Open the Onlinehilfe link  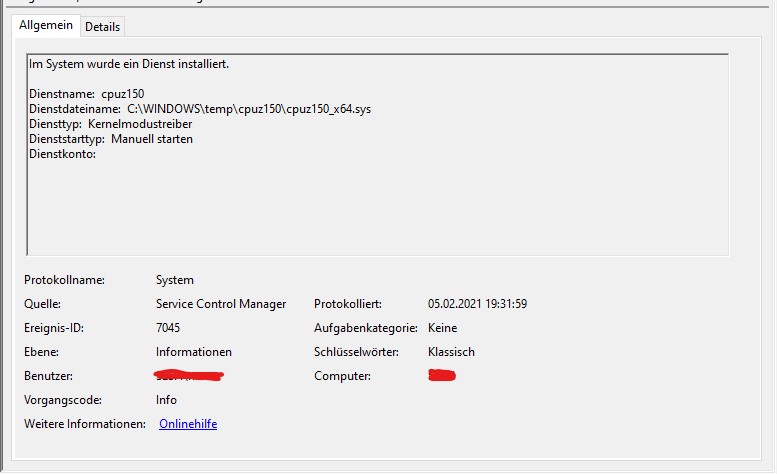point(188,424)
